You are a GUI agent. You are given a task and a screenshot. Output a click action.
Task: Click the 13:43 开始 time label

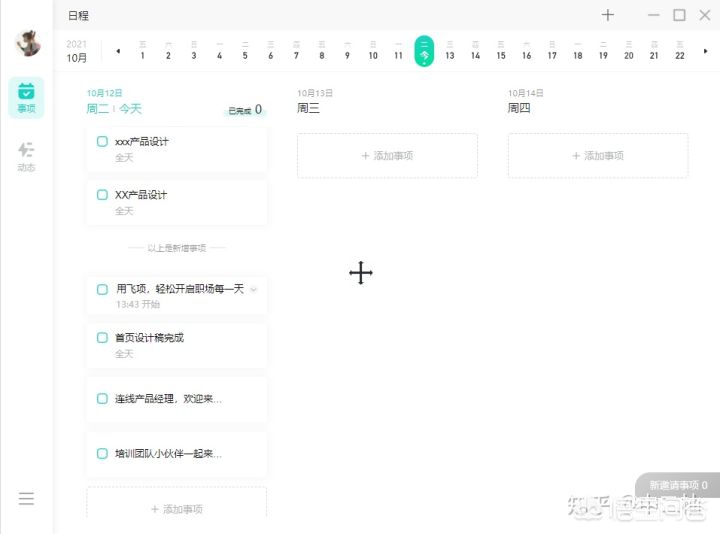(x=138, y=304)
